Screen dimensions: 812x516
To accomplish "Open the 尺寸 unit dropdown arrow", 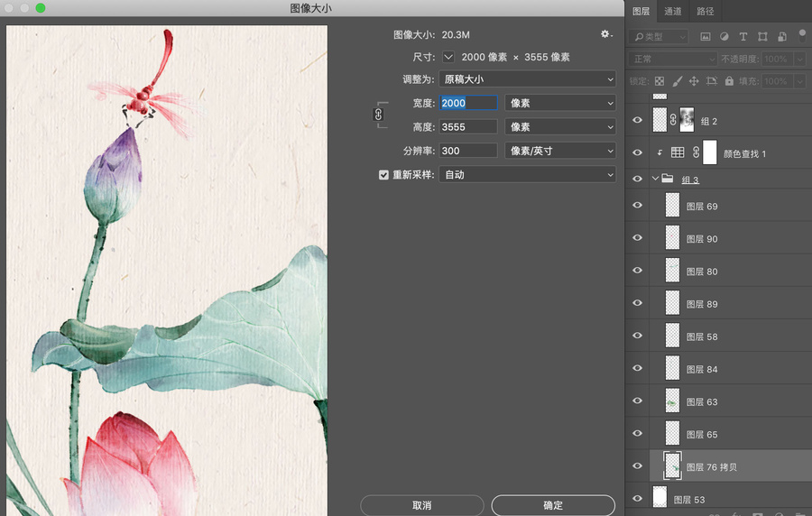I will tap(448, 57).
